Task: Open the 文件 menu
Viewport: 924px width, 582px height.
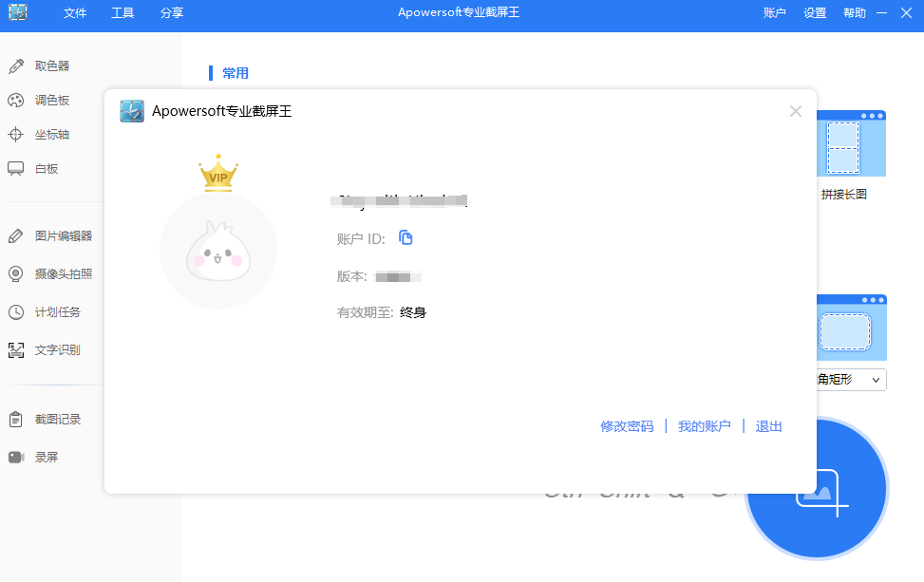Action: 75,13
